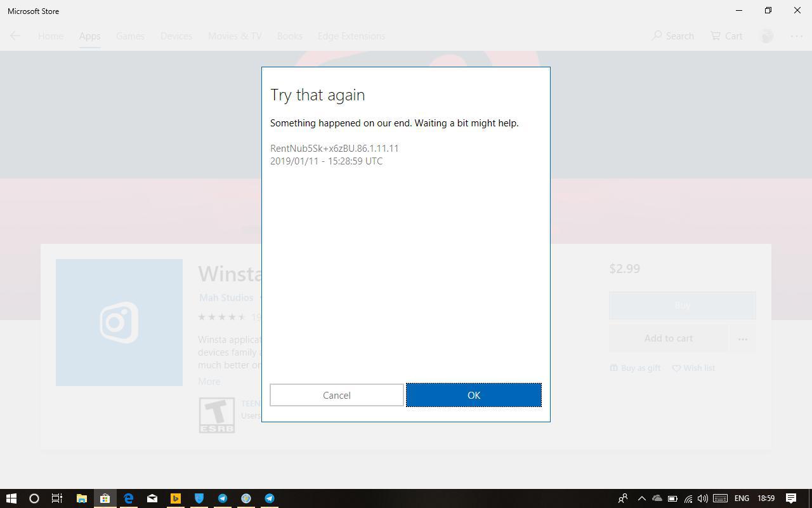Open the People icon in system tray
This screenshot has height=508, width=812.
pyautogui.click(x=623, y=498)
